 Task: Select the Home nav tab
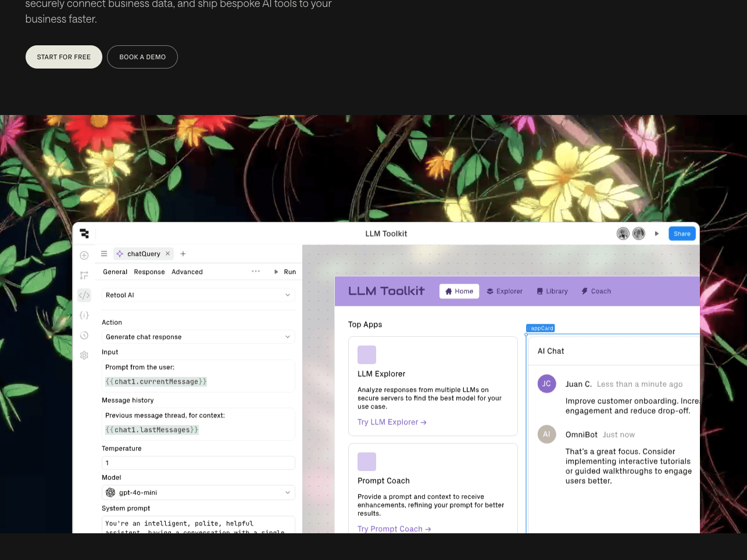[459, 291]
